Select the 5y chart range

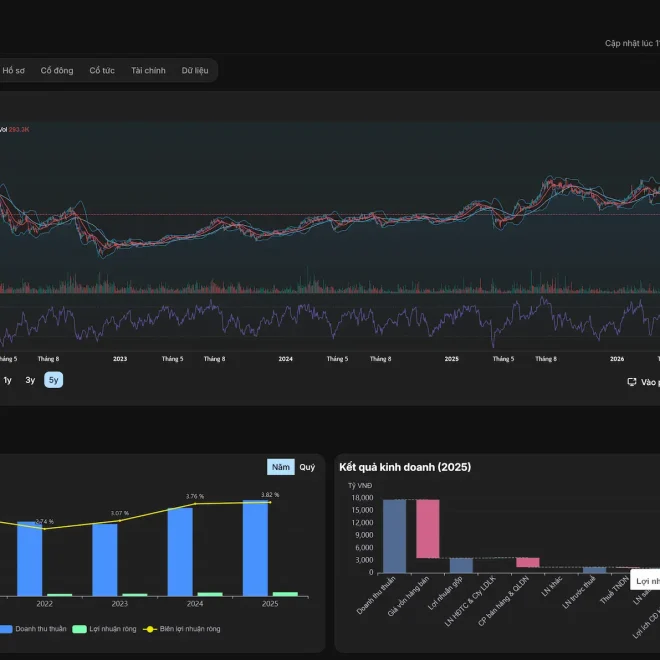[x=53, y=380]
